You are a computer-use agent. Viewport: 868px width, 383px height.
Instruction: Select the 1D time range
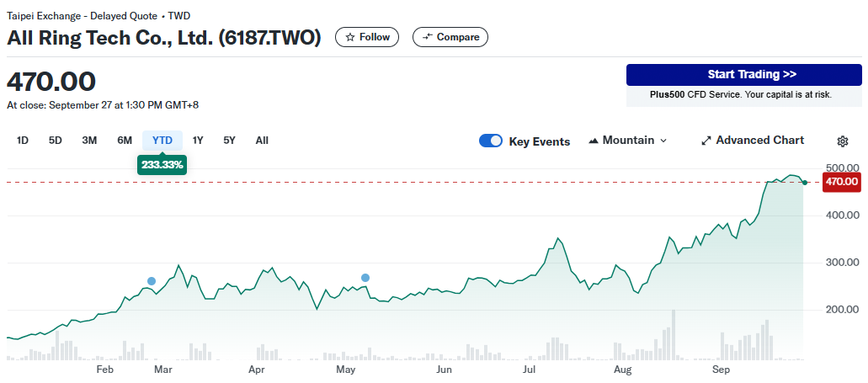click(x=23, y=141)
